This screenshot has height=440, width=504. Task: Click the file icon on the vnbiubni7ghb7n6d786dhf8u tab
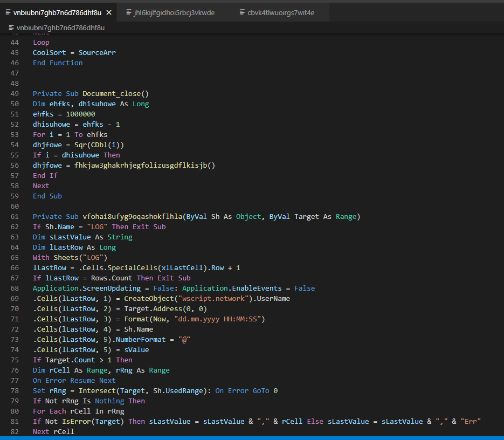coord(8,12)
